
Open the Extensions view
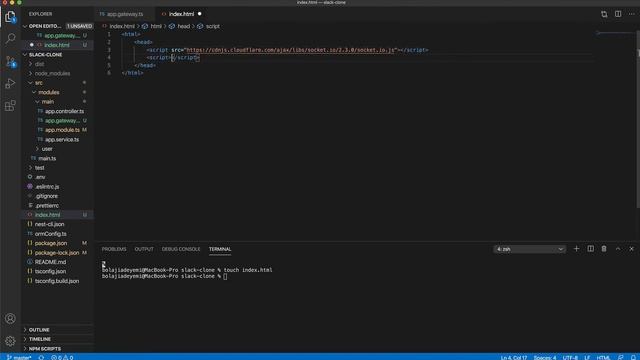click(10, 106)
